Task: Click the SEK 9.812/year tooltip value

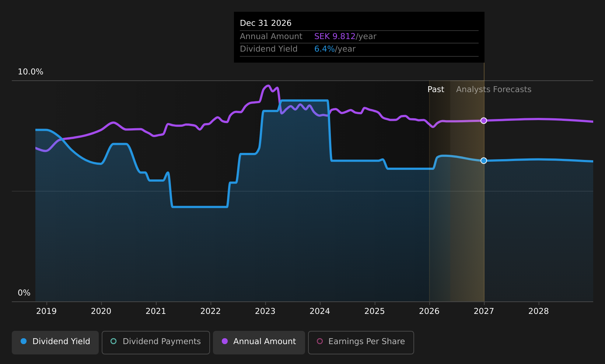Action: [345, 36]
